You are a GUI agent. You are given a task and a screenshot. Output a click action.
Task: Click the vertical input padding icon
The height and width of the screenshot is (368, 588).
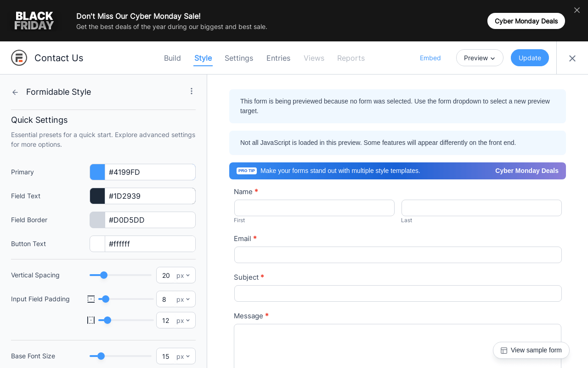91,299
